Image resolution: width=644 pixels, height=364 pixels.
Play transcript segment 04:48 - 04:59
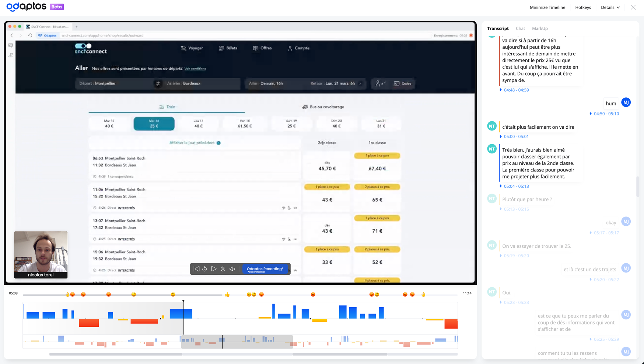pyautogui.click(x=514, y=90)
